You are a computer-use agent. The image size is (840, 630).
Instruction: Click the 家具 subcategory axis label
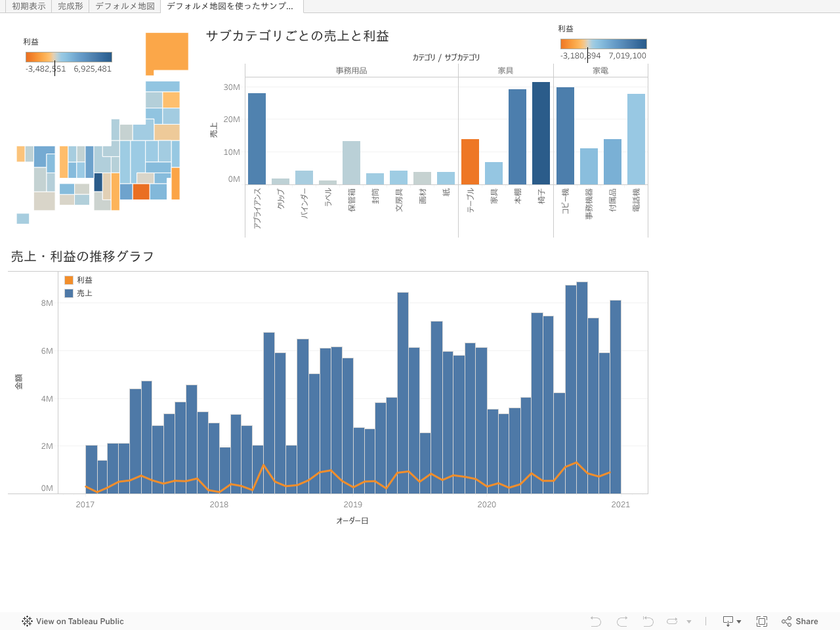(494, 196)
